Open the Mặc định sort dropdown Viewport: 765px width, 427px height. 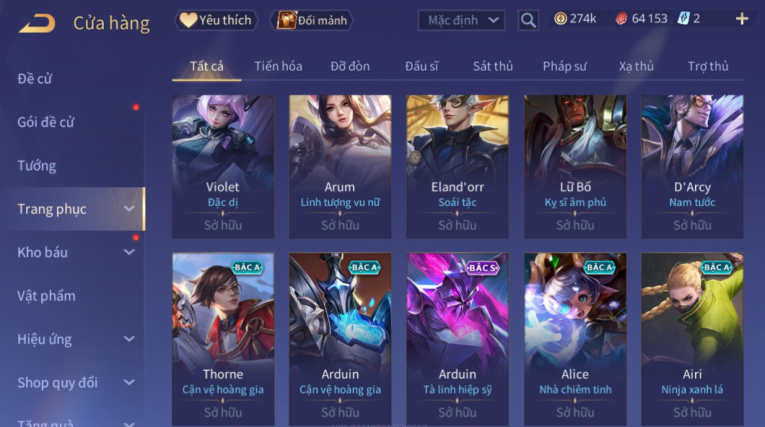[x=462, y=20]
